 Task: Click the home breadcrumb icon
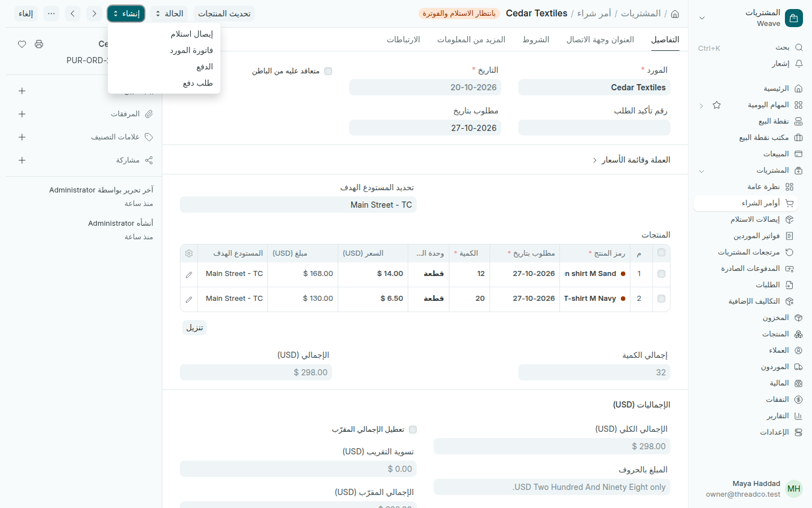675,14
